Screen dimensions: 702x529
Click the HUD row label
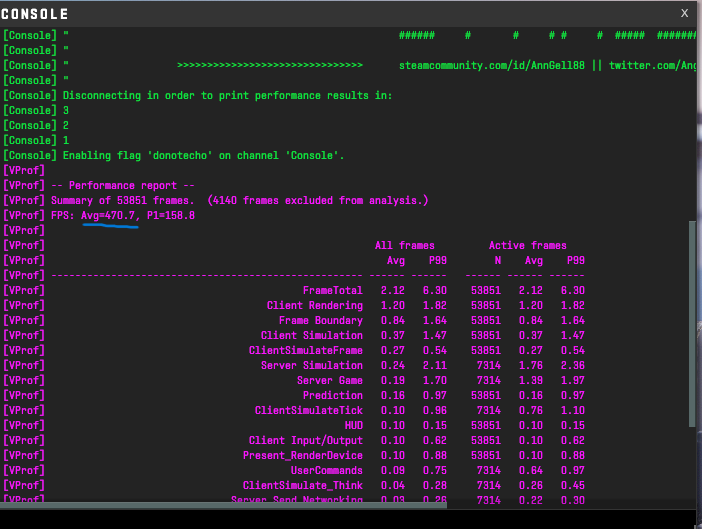(354, 425)
